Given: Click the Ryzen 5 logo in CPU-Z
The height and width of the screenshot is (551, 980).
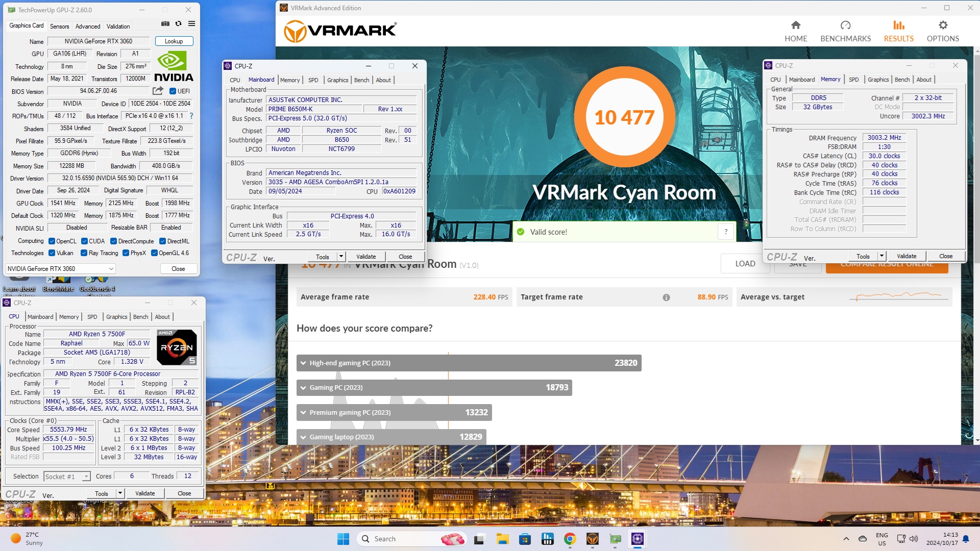Looking at the screenshot, I should click(x=177, y=347).
